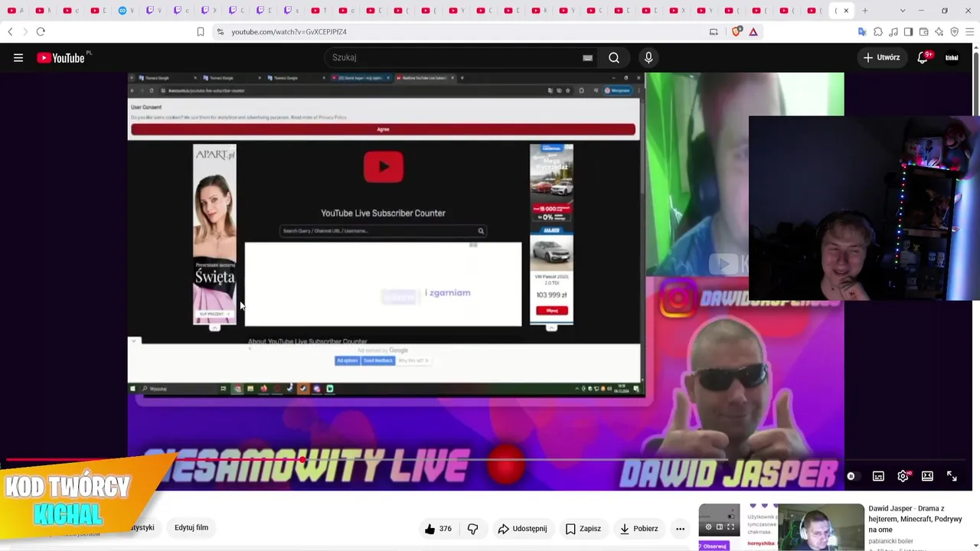Click the search magnifier button
Screen dimensions: 980x551
click(614, 57)
